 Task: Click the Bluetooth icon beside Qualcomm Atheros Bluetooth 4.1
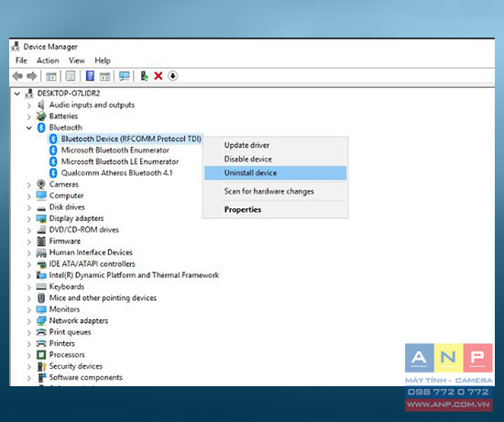(53, 172)
